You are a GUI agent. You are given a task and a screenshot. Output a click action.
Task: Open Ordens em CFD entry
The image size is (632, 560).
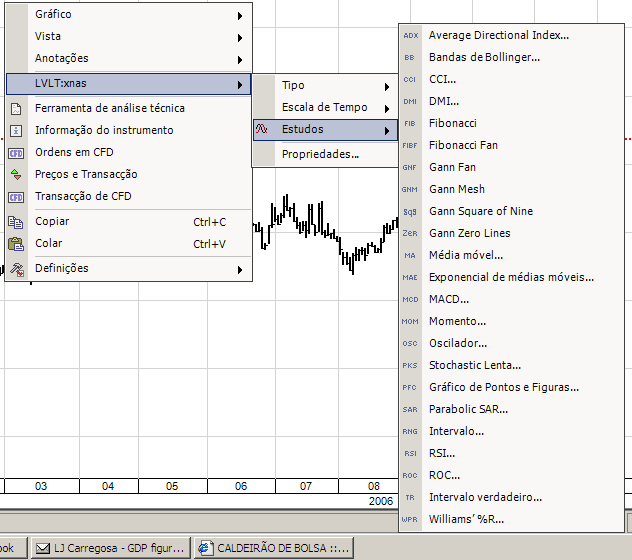point(129,152)
